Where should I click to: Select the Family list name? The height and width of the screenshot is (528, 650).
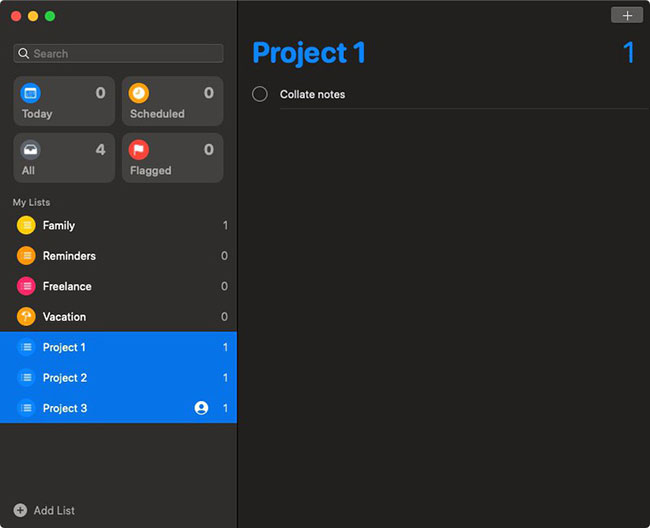tap(59, 225)
